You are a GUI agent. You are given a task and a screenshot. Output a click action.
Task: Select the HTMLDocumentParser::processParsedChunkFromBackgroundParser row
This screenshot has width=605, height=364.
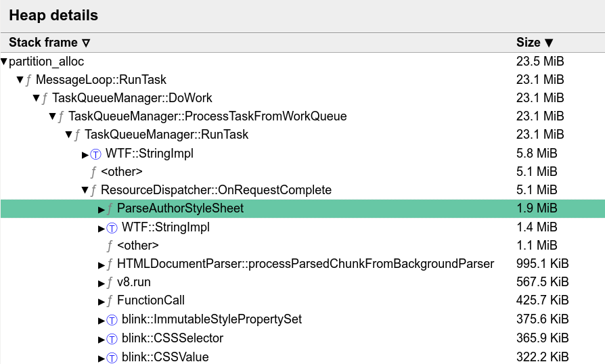(302, 264)
